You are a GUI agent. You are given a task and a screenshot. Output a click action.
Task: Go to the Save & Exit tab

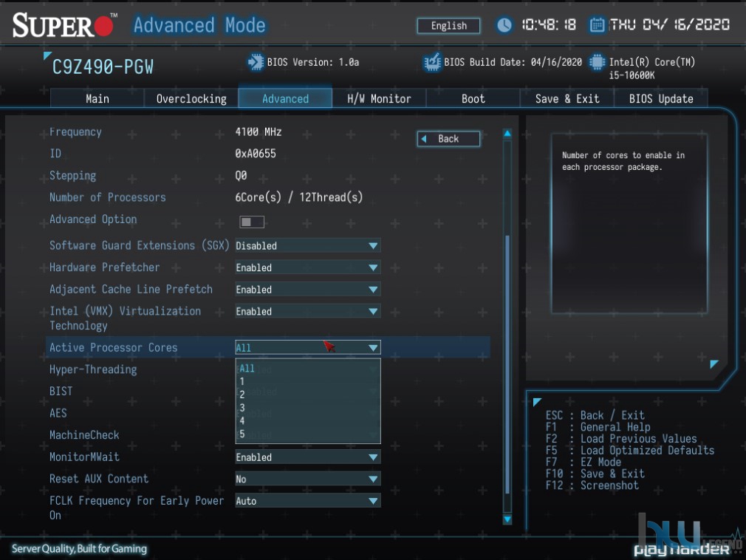[x=567, y=98]
